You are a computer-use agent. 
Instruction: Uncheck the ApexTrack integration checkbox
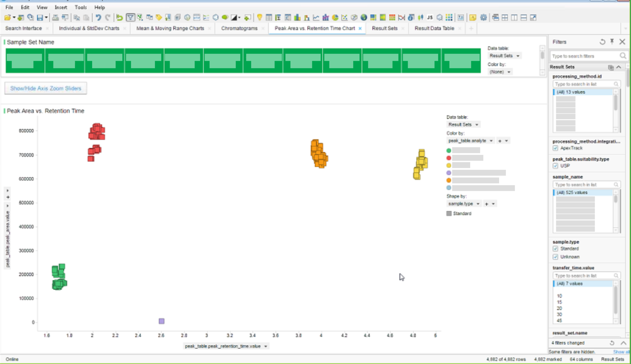pyautogui.click(x=555, y=148)
